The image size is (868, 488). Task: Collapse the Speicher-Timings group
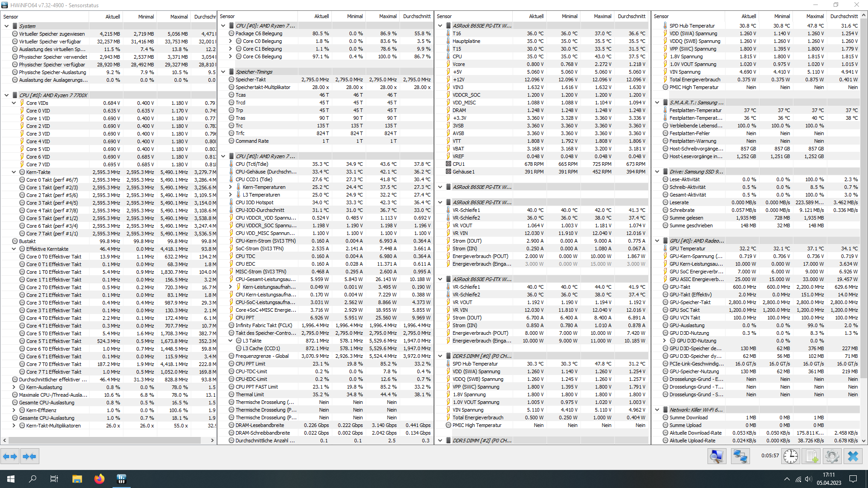pyautogui.click(x=223, y=72)
